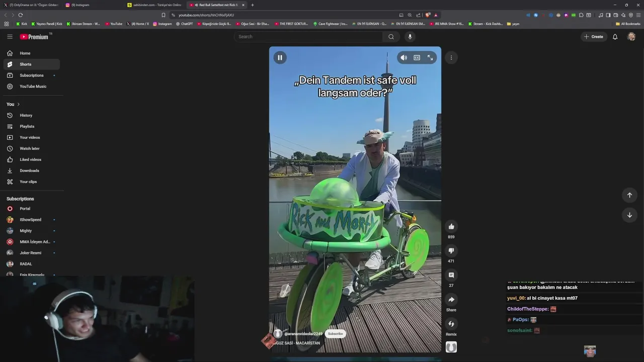Close the Red Bull Sattelfest tab
Viewport: 644px width, 362px height.
[243, 5]
